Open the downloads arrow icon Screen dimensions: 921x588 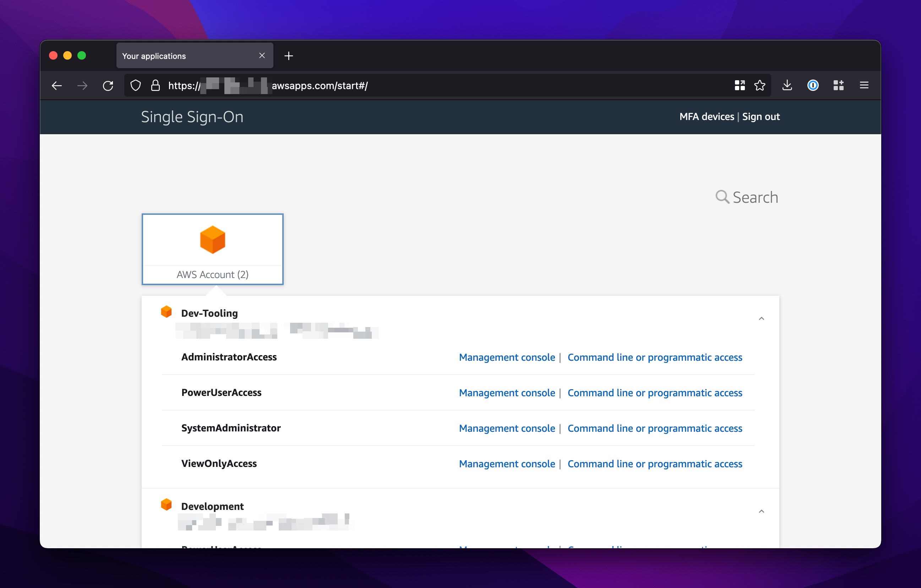(x=787, y=86)
